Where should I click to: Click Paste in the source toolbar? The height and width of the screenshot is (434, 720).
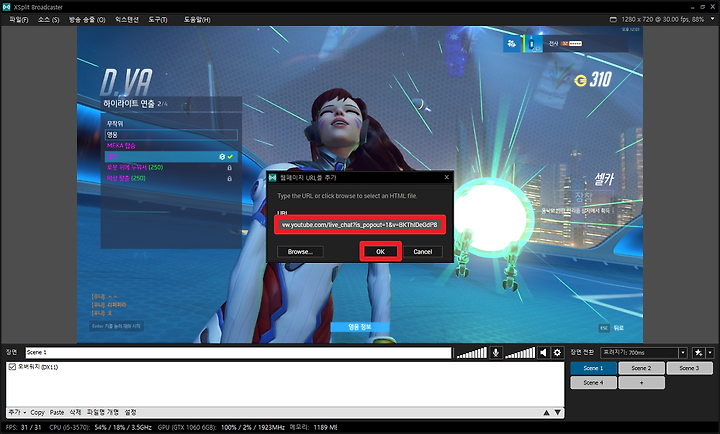click(x=57, y=412)
